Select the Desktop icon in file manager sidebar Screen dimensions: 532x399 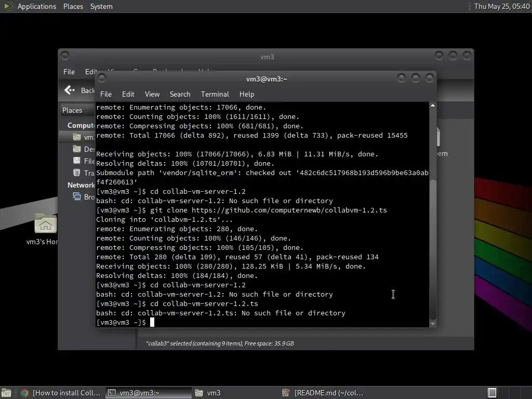(77, 149)
